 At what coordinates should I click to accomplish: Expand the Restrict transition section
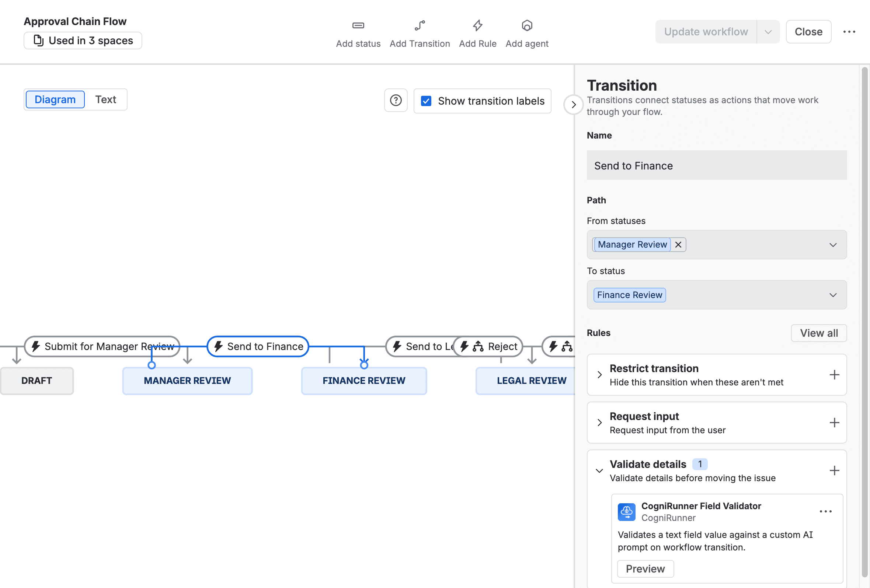599,375
